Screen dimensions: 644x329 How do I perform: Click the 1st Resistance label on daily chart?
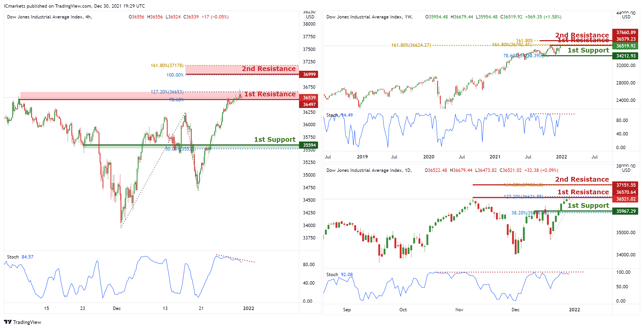pos(583,192)
